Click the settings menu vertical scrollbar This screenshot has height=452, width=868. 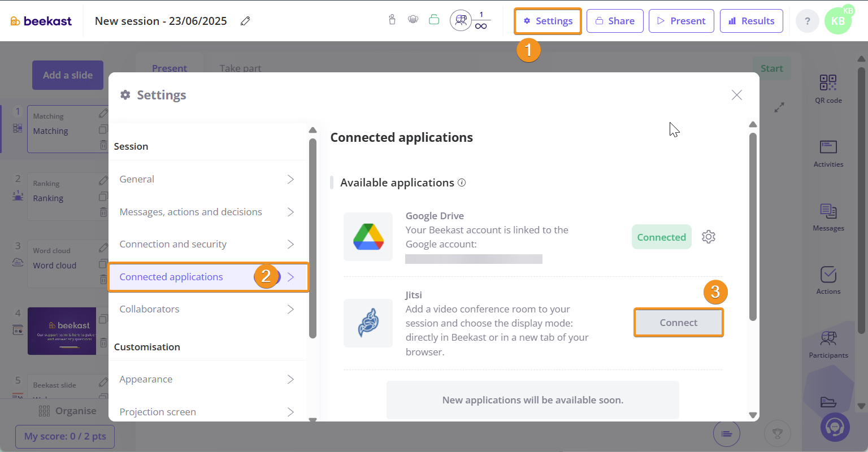tap(313, 238)
